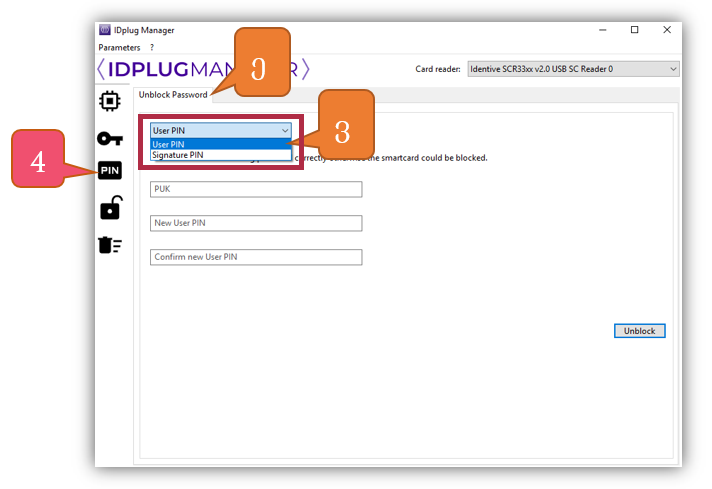Screen dimensions: 712x489
Task: Open the smartcard chip information page
Action: coord(110,100)
